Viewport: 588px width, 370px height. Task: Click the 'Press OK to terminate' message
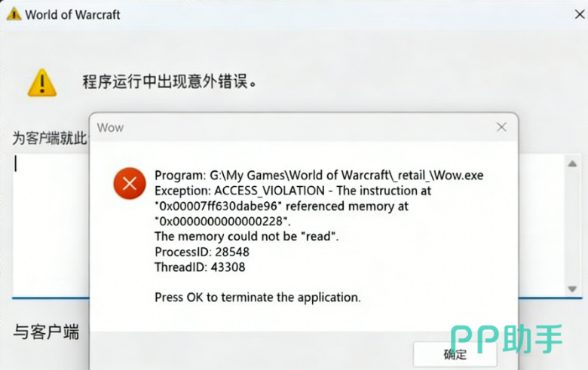(x=258, y=297)
